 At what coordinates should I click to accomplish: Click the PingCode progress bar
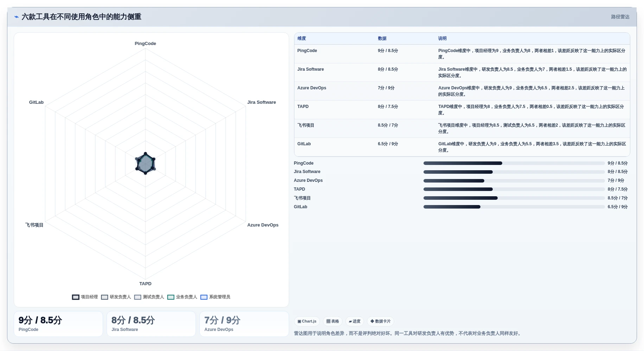pos(514,163)
